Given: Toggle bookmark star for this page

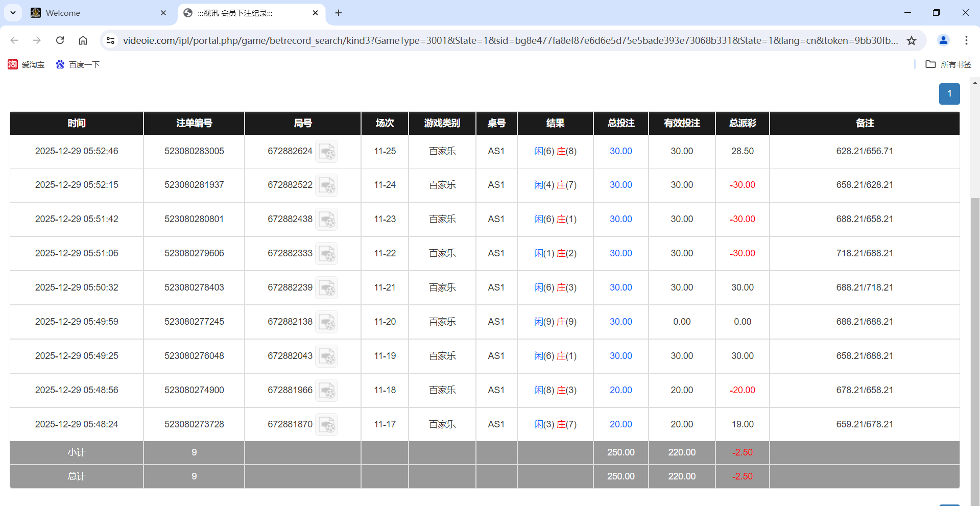Looking at the screenshot, I should (912, 40).
